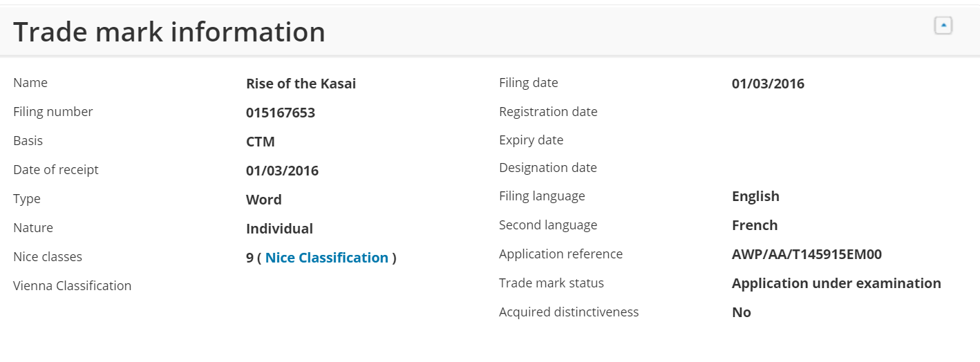Click the French second language value
Viewport: 980px width, 362px height.
coord(755,225)
